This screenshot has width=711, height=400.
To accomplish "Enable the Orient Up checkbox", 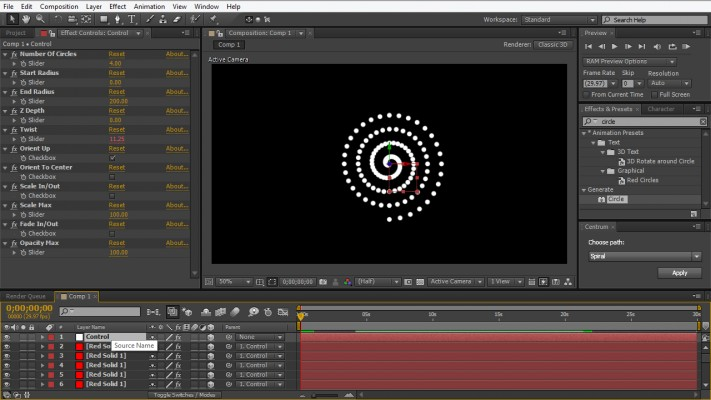I will 112,158.
